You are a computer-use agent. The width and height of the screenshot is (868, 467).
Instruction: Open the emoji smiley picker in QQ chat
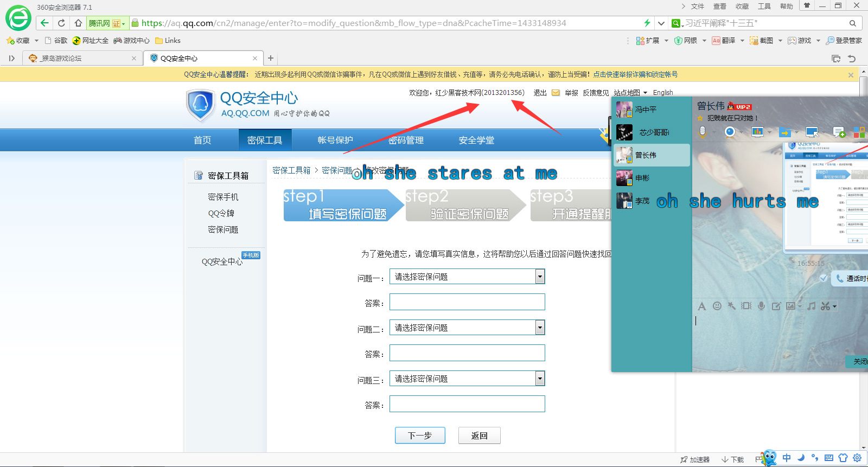tap(717, 306)
